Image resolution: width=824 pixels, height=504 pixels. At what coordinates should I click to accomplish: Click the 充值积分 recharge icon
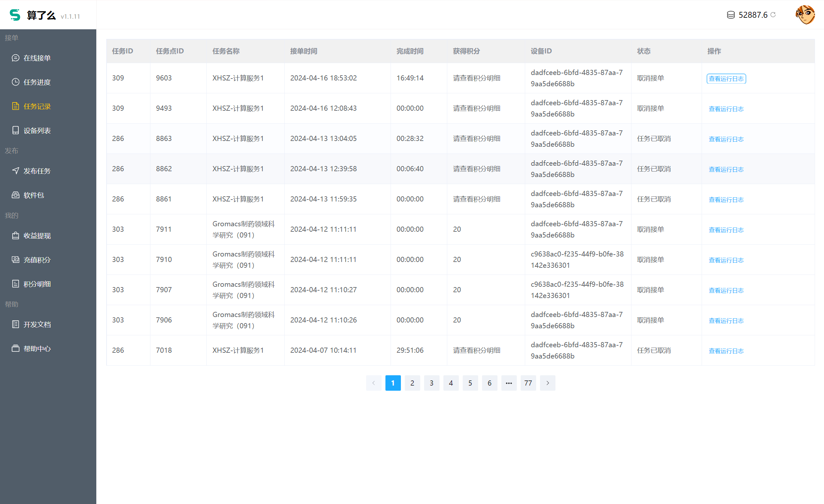coord(15,260)
